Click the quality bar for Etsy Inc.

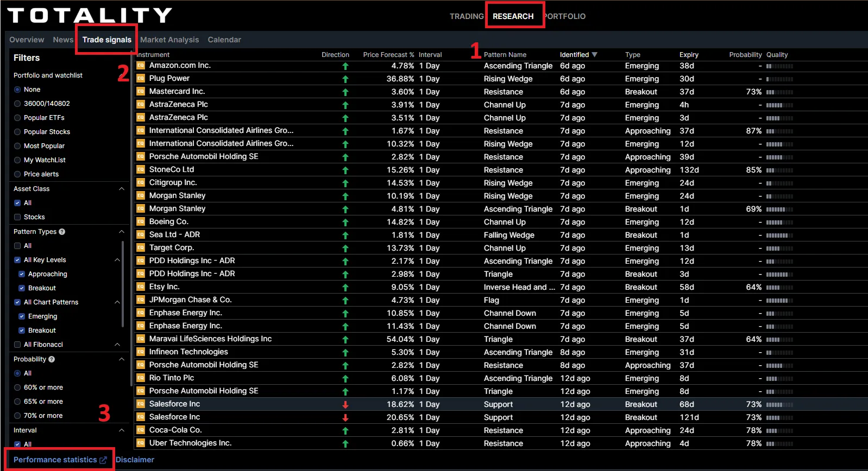(779, 288)
